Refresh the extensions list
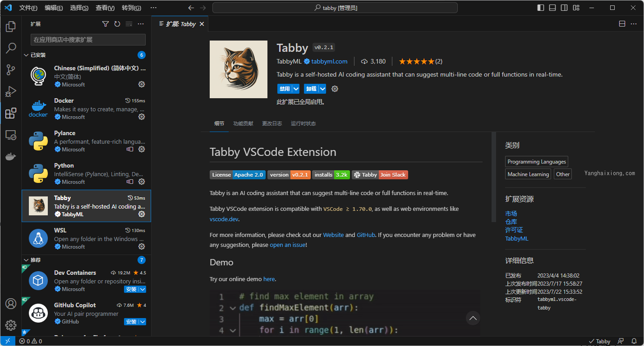 click(117, 24)
